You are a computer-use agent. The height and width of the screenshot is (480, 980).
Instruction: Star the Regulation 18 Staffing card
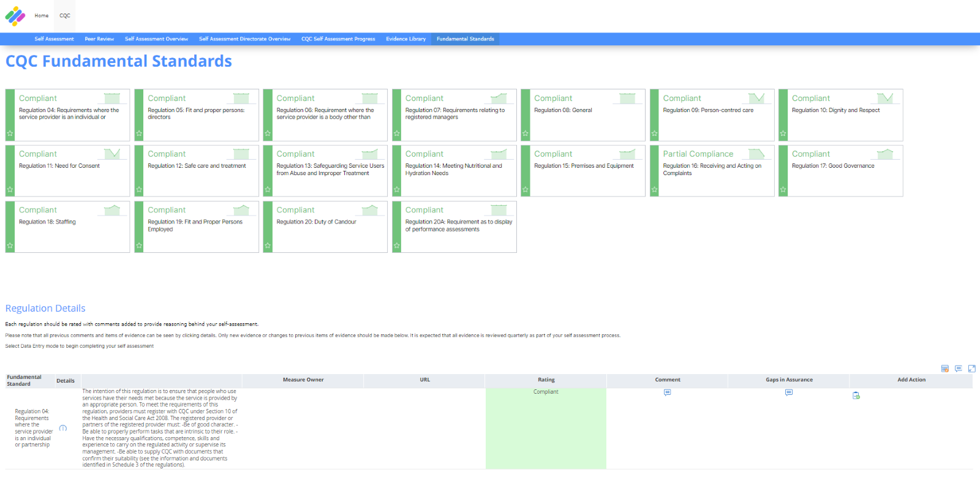[x=10, y=246]
